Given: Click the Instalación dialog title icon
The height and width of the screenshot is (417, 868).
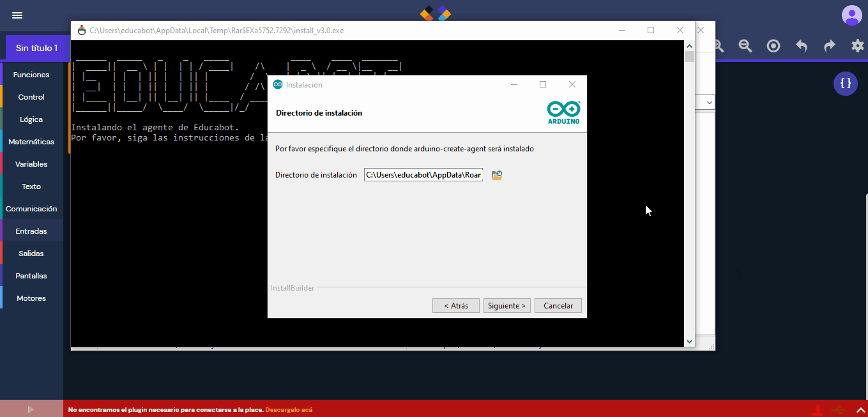Looking at the screenshot, I should tap(278, 84).
